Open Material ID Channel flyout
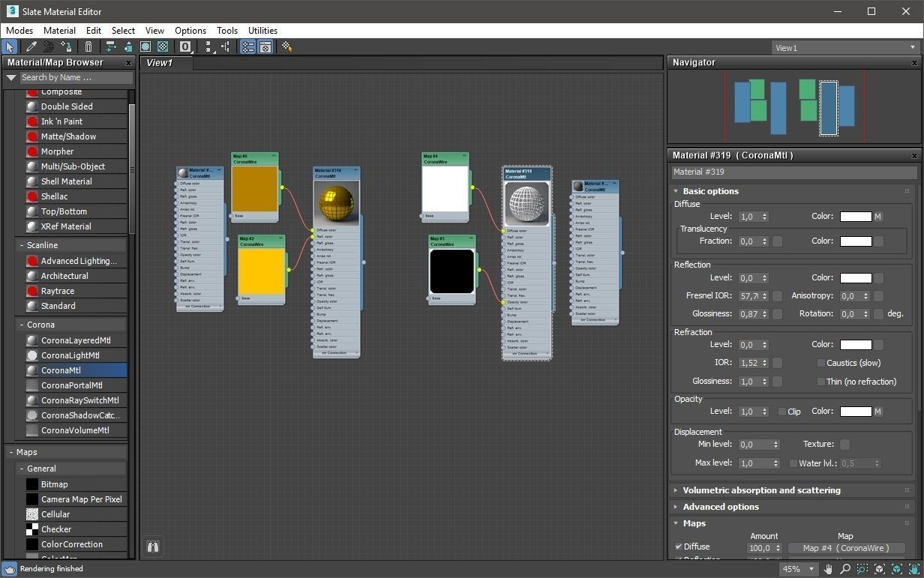This screenshot has width=924, height=578. tap(185, 46)
